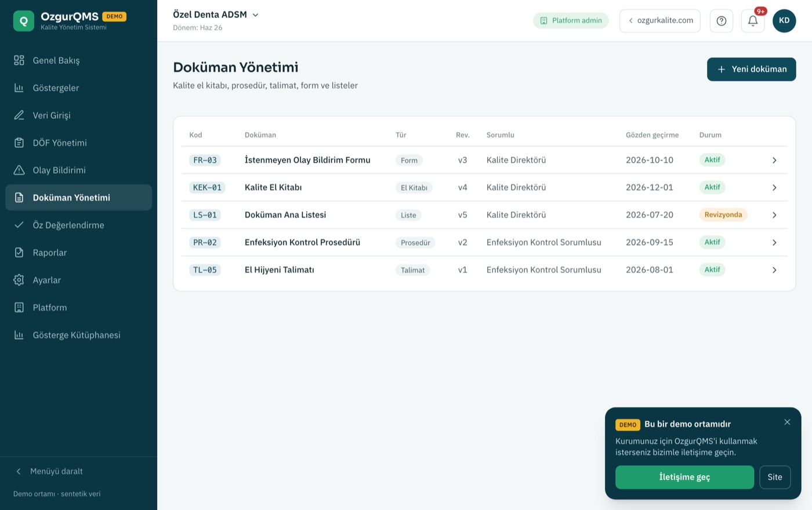
Task: Click the İletişime geç button
Action: point(684,477)
